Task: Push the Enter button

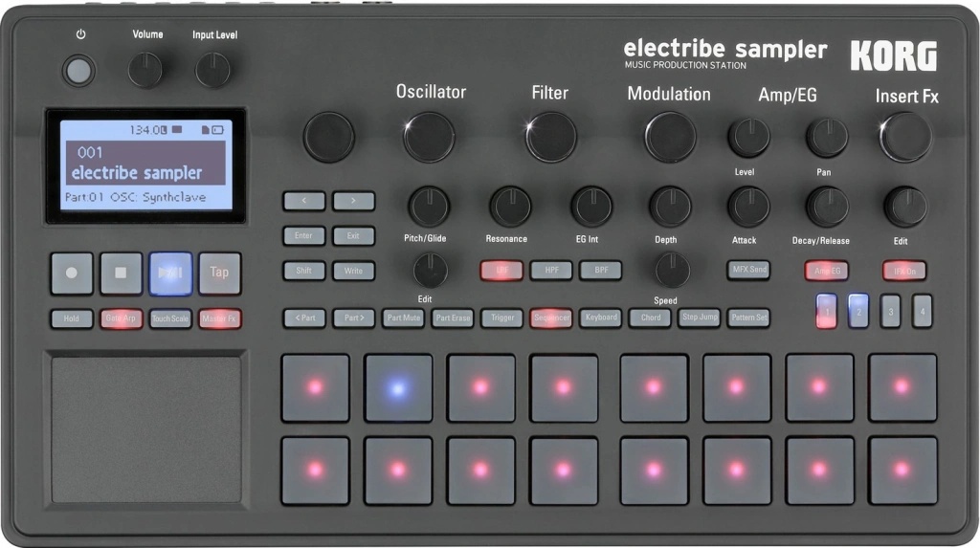Action: [304, 236]
